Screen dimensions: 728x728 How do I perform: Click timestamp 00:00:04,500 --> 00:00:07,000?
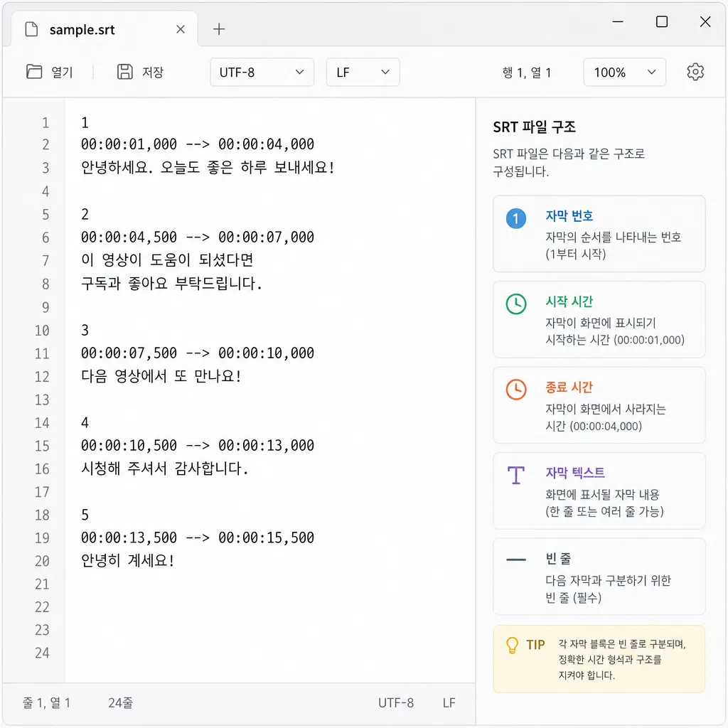tap(198, 237)
